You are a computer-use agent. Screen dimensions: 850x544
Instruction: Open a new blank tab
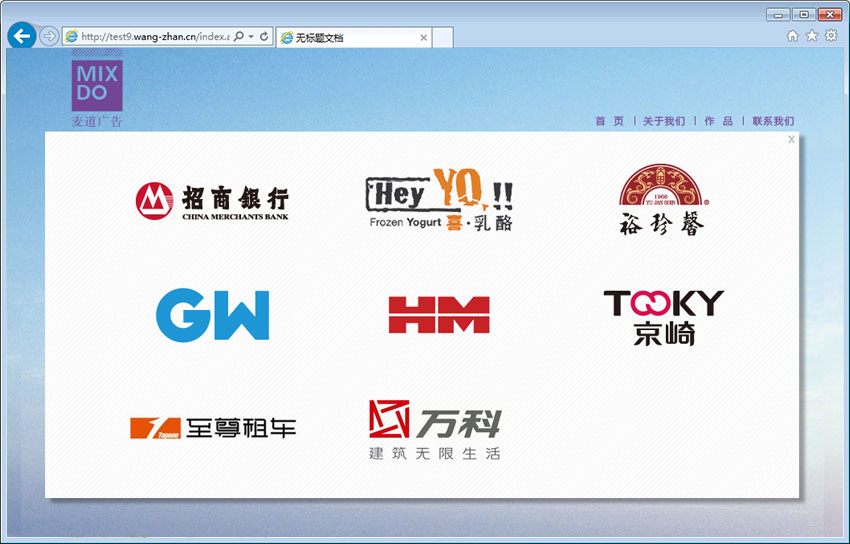[x=442, y=37]
